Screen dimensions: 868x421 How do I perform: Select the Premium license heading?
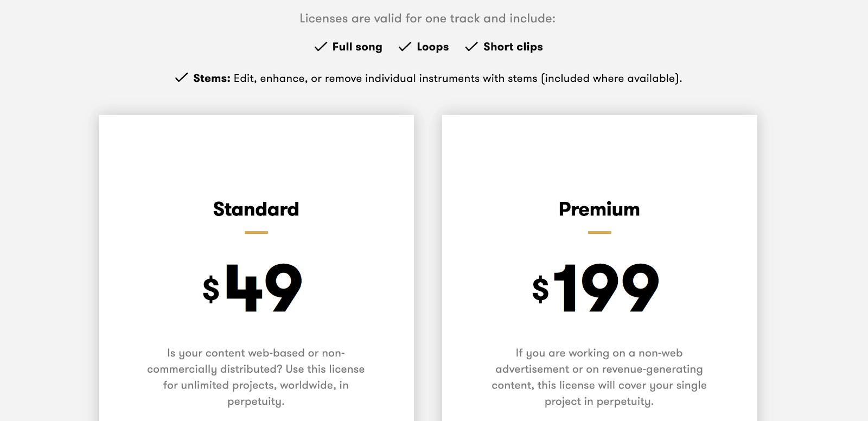pyautogui.click(x=599, y=209)
